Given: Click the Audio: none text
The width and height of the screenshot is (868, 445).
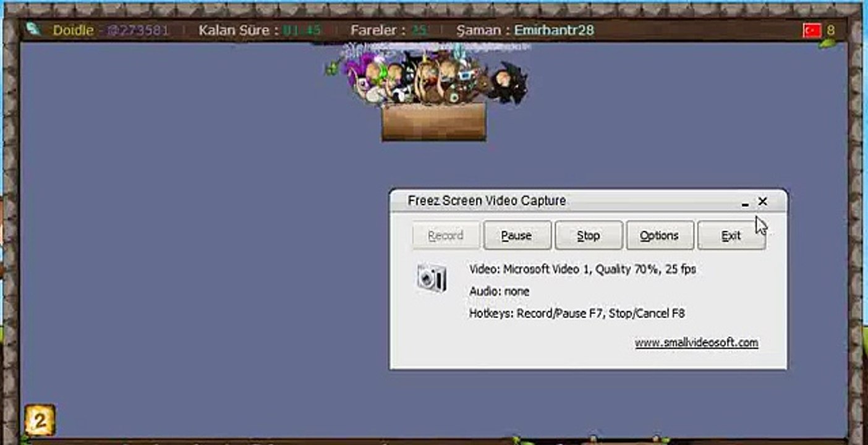Looking at the screenshot, I should [499, 291].
